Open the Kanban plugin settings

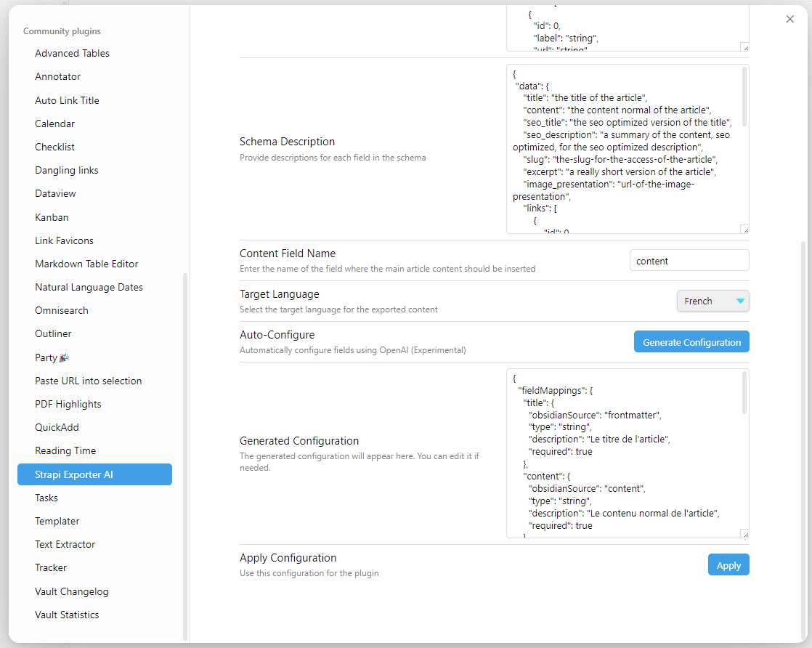coord(50,217)
